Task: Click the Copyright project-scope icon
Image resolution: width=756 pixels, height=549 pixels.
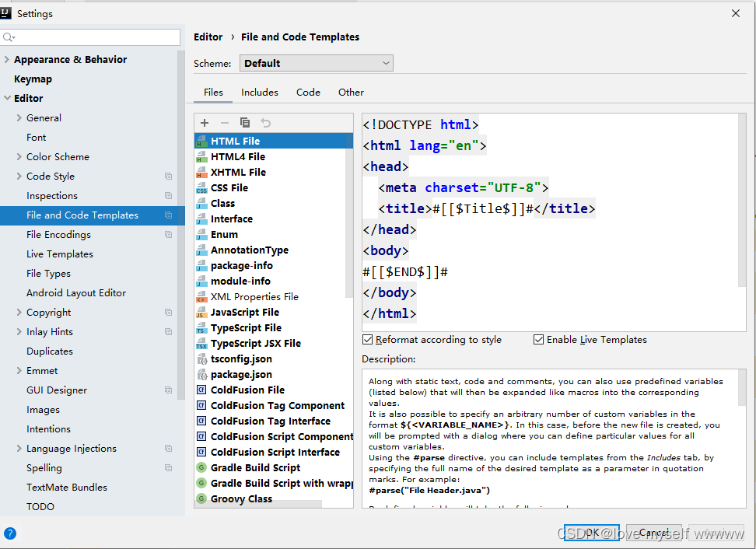Action: pos(168,313)
